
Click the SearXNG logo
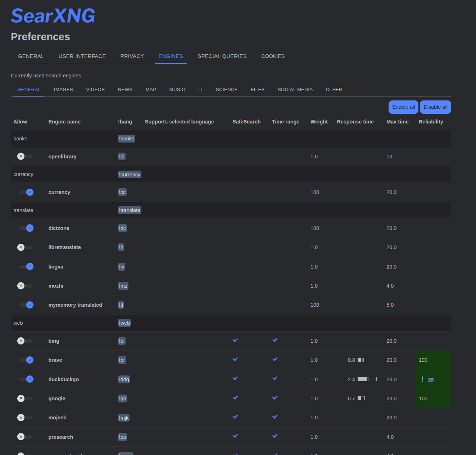(53, 16)
